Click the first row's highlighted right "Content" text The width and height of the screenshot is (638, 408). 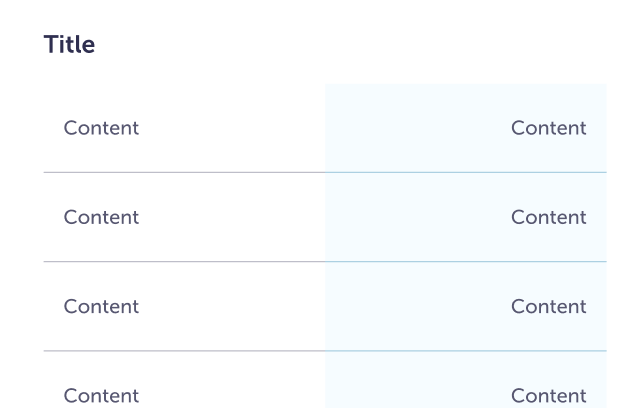pyautogui.click(x=548, y=128)
